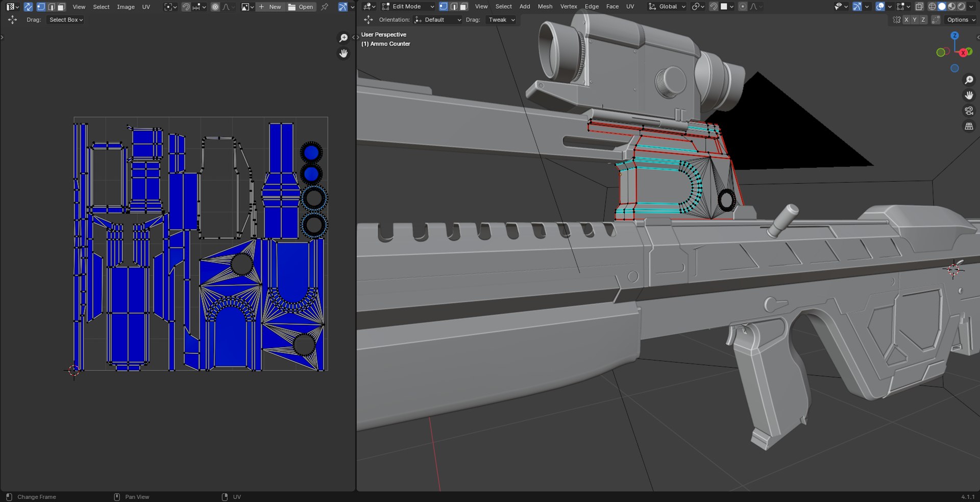Screen dimensions: 980x502
Task: Open View menu in UV editor
Action: (79, 7)
